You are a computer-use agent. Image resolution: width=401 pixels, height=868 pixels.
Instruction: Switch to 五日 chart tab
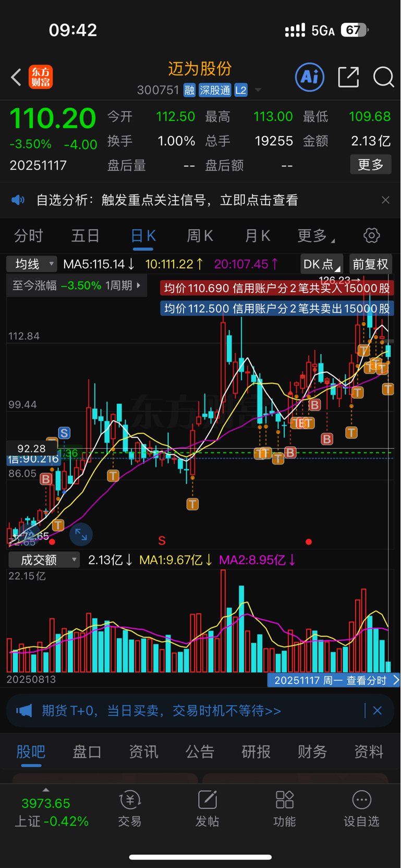86,236
